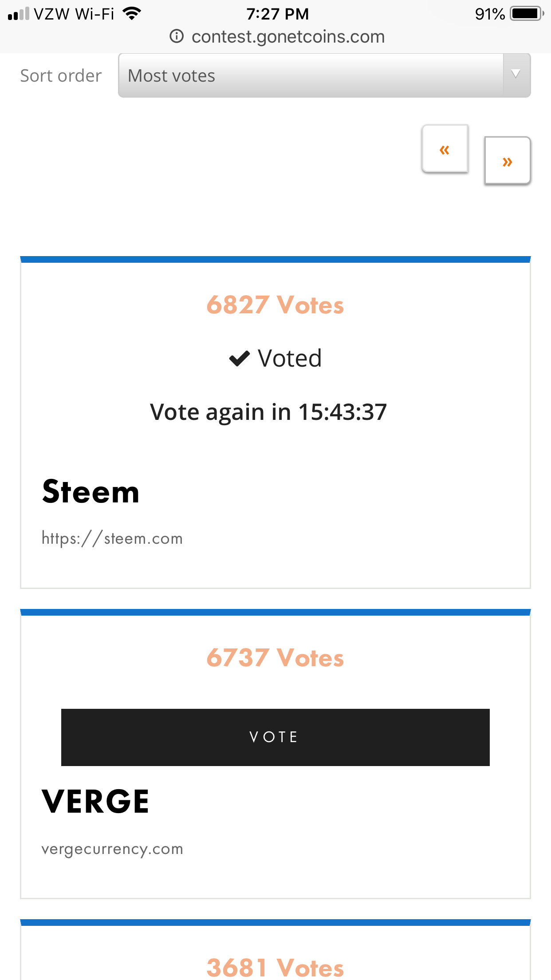Tap the Vote again countdown timer
Viewport: 551px width, 980px height.
pyautogui.click(x=268, y=412)
